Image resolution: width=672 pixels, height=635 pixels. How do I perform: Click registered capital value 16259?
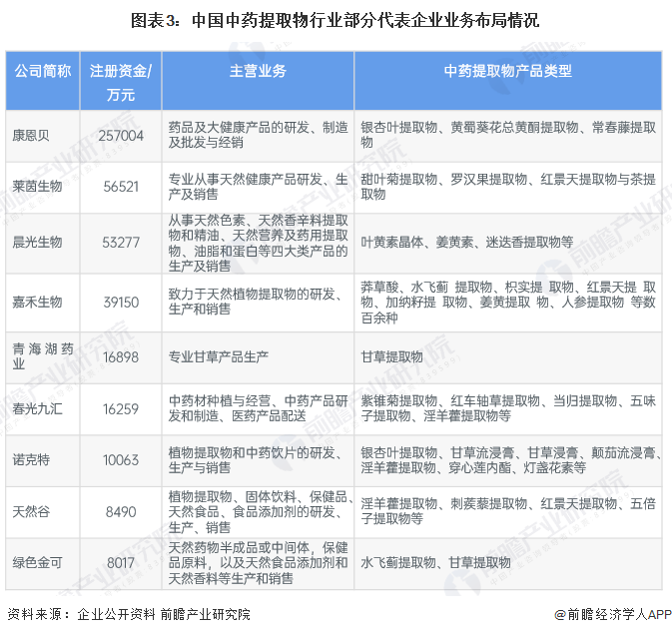click(121, 408)
